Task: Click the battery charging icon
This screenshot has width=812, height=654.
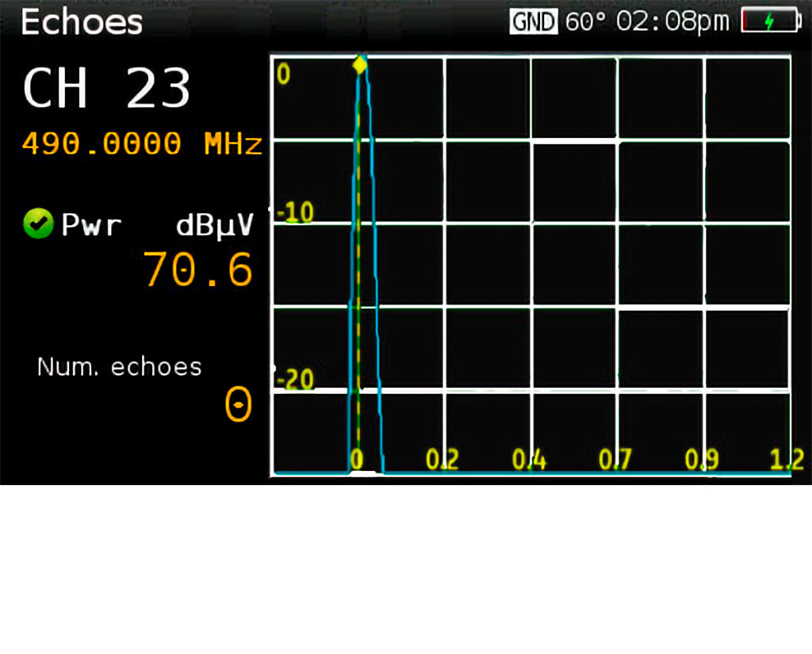Action: coord(771,21)
